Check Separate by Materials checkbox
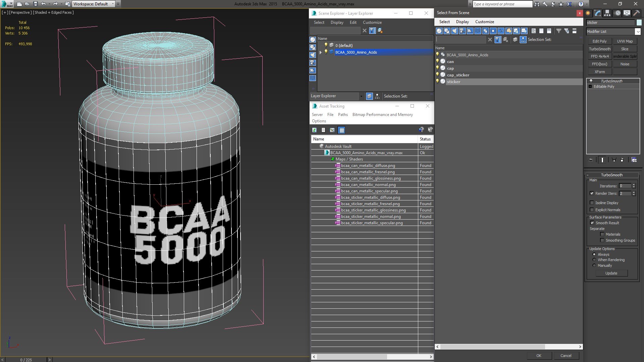644x362 pixels. [602, 234]
